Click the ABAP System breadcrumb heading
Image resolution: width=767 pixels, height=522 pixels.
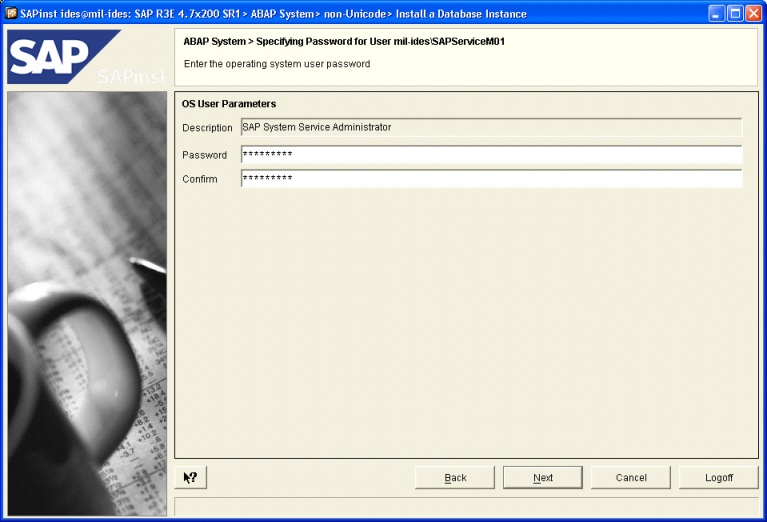pyautogui.click(x=350, y=42)
